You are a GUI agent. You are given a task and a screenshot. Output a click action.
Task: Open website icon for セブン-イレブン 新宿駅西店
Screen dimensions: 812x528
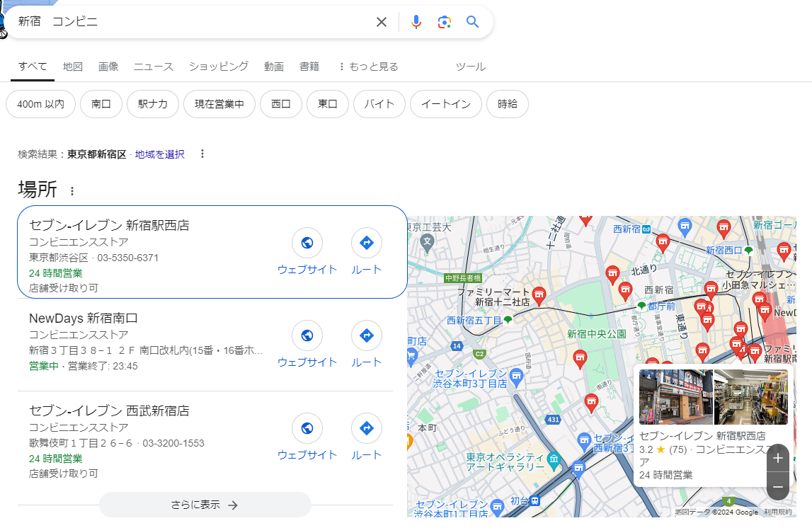[x=307, y=242]
